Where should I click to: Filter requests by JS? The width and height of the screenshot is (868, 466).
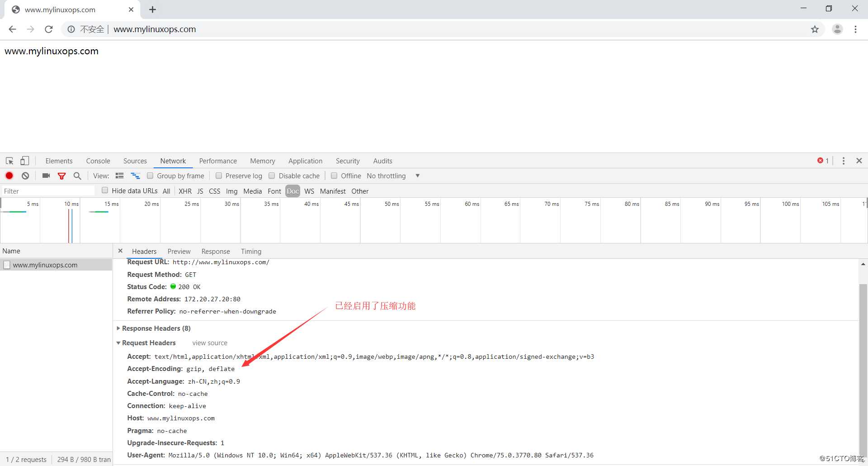pyautogui.click(x=200, y=191)
